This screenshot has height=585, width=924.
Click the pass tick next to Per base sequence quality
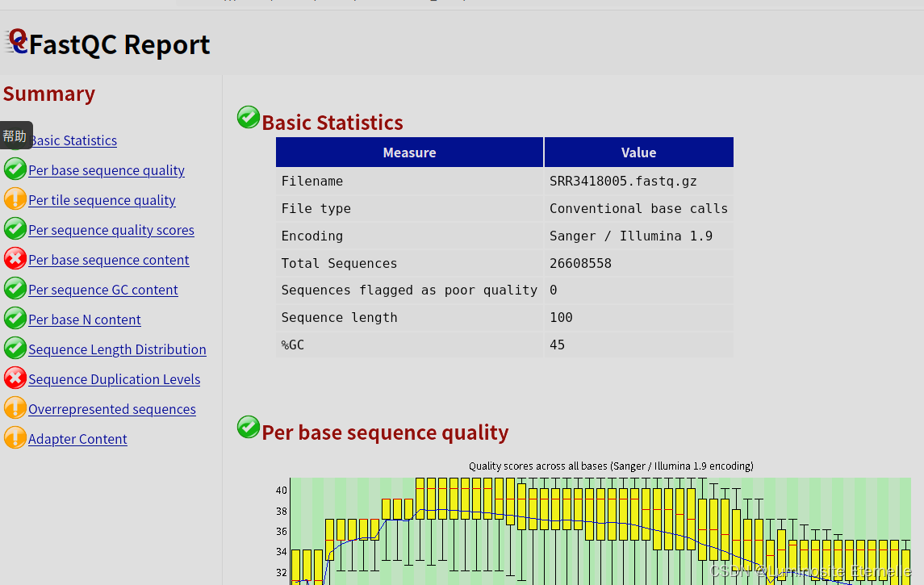click(15, 169)
